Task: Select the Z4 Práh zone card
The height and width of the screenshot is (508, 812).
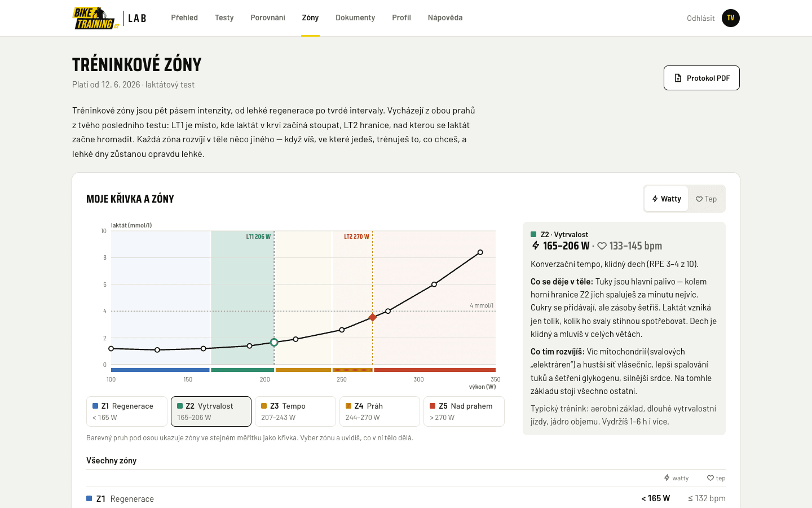Action: pos(380,411)
